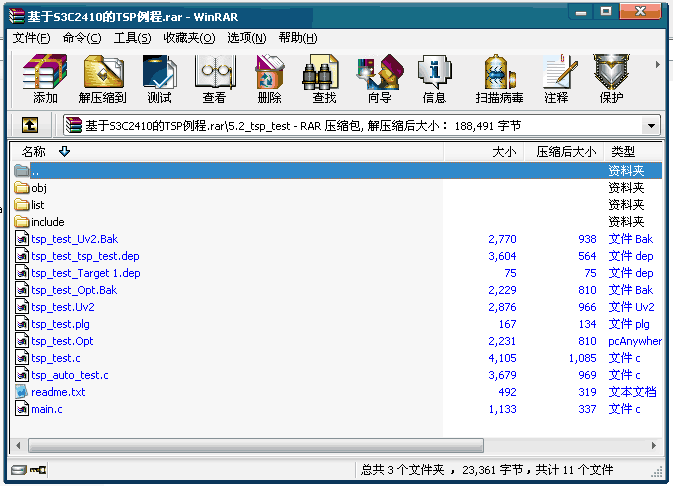The image size is (673, 486).
Task: Click the status bar file total text
Action: pyautogui.click(x=487, y=470)
